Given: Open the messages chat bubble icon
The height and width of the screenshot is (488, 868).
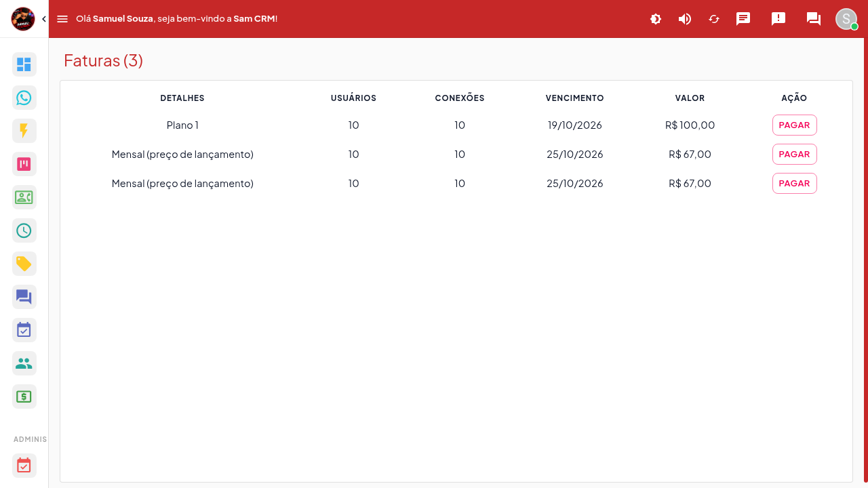Looking at the screenshot, I should 743,19.
